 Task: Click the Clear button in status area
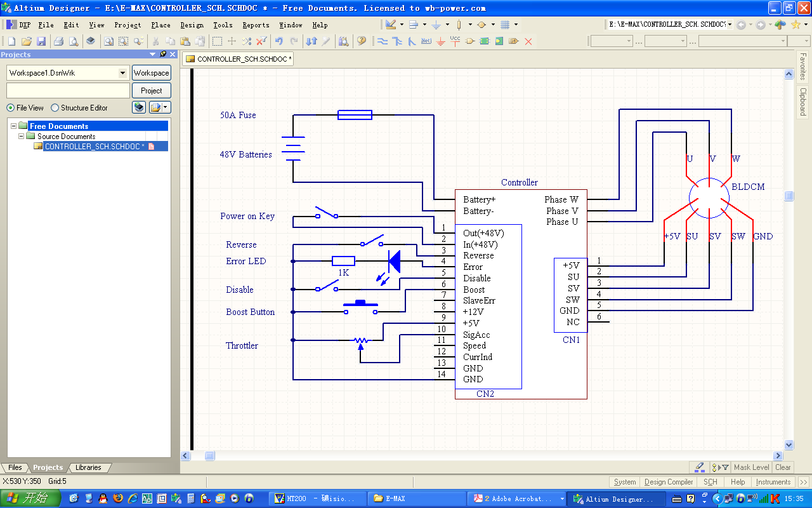pos(783,467)
